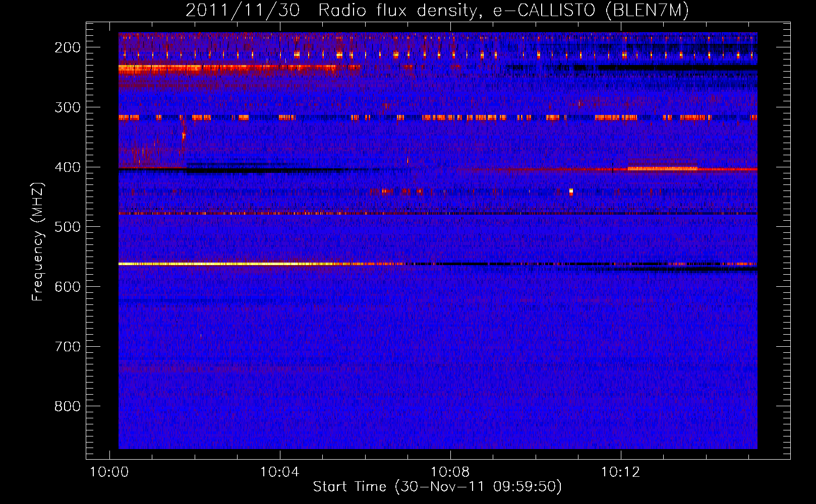Image resolution: width=816 pixels, height=504 pixels.
Task: Click the 500 frequency tick label
Action: coord(68,227)
